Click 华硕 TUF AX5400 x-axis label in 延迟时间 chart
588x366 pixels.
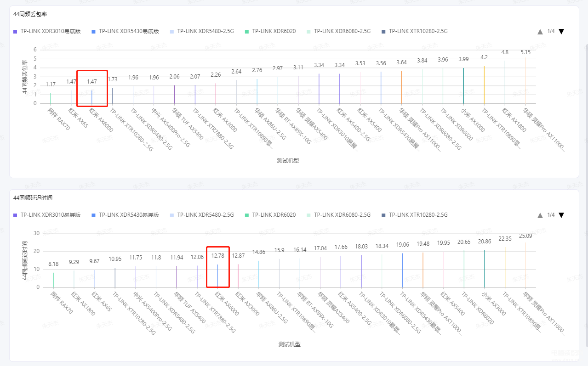coord(189,308)
